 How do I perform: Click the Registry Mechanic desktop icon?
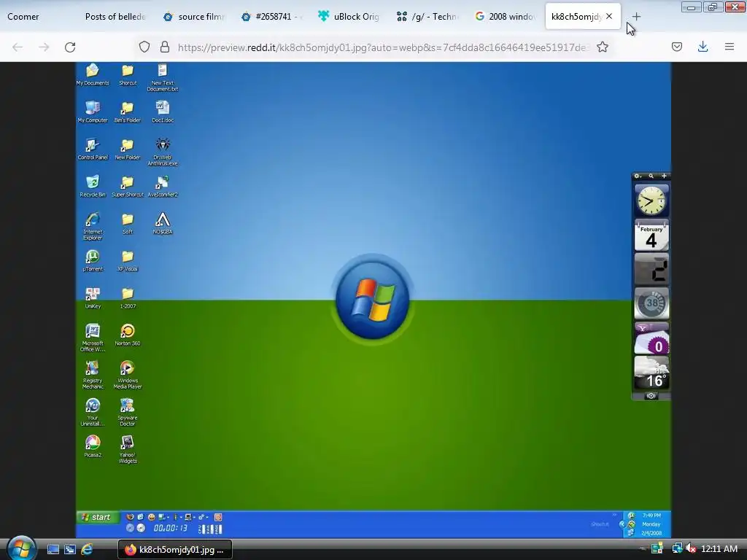point(93,375)
